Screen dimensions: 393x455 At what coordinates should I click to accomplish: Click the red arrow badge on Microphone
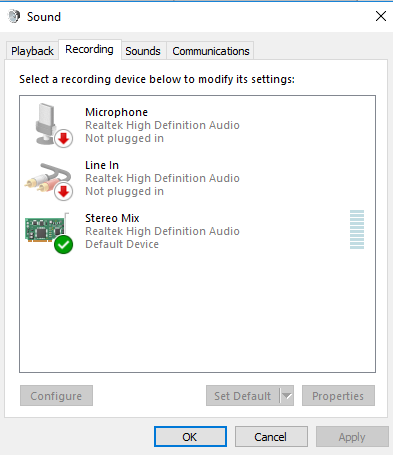(64, 138)
